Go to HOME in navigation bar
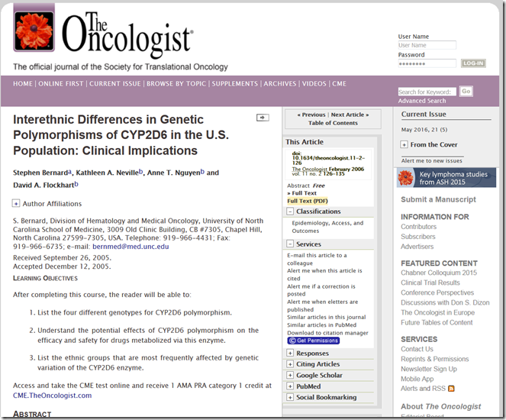The image size is (506, 420). (x=23, y=84)
